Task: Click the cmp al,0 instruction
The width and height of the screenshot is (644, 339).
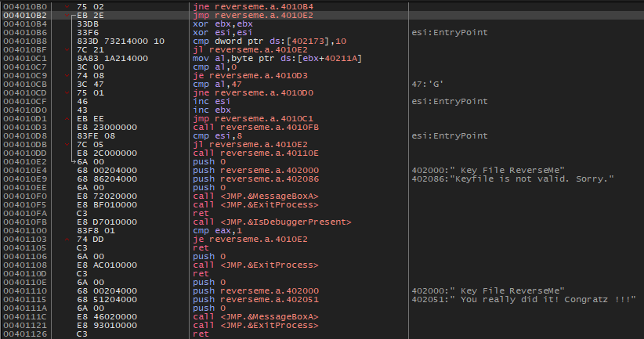Action: (214, 67)
